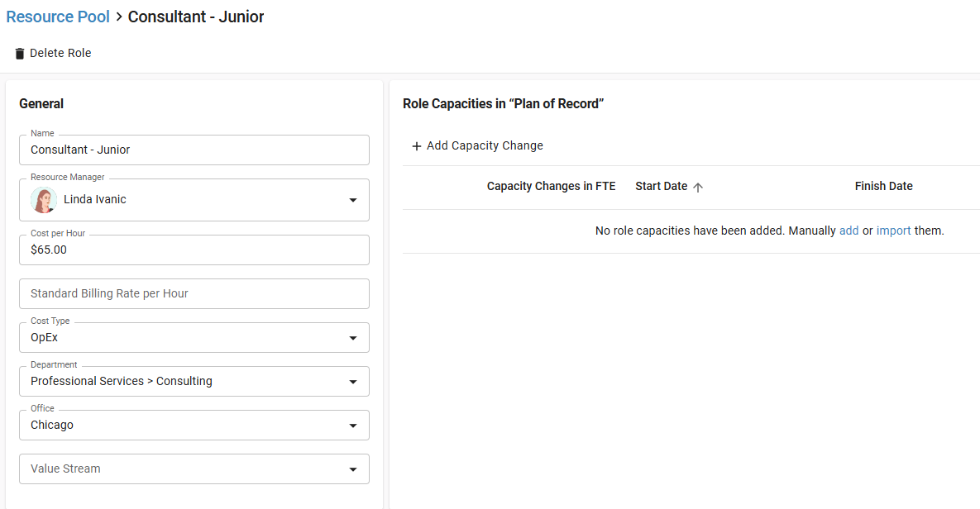The image size is (980, 509).
Task: Edit the Name field 'Consultant - Junior'
Action: [x=194, y=150]
